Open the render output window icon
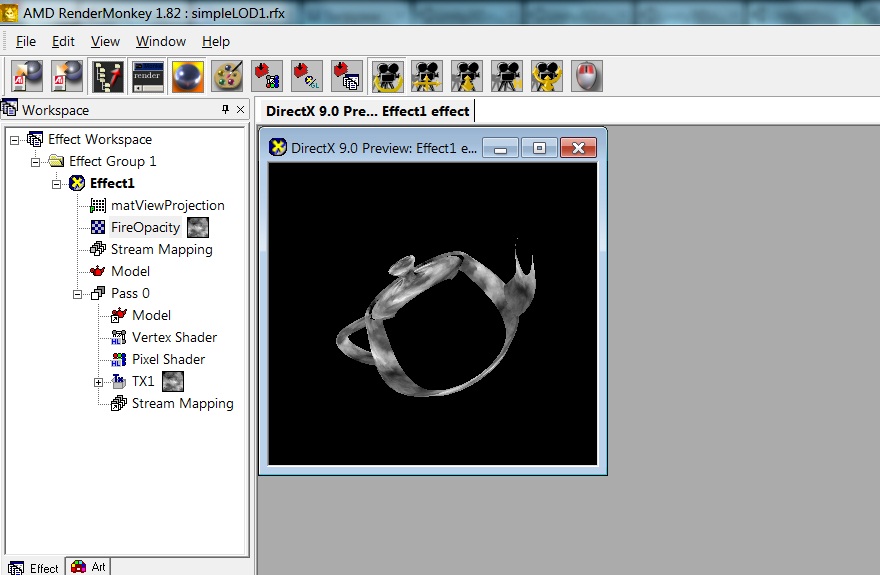880x575 pixels. click(148, 76)
